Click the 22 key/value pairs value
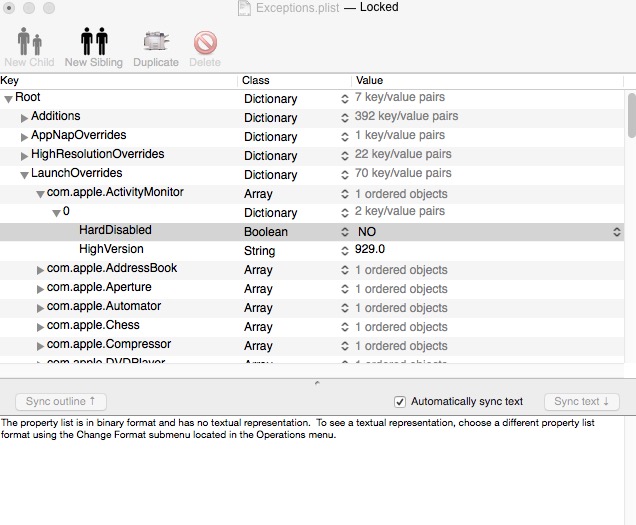This screenshot has height=525, width=636. pos(403,154)
